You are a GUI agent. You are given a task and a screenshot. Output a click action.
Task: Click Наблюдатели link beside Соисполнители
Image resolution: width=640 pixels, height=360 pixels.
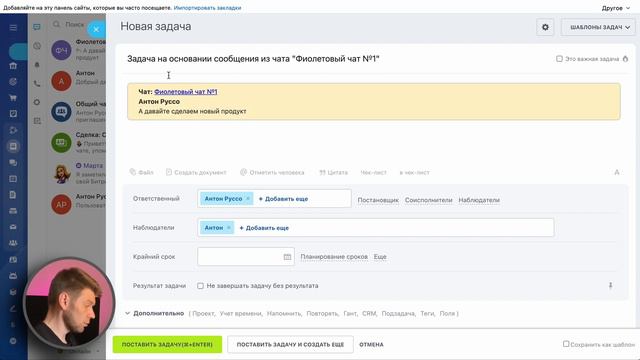tap(479, 200)
